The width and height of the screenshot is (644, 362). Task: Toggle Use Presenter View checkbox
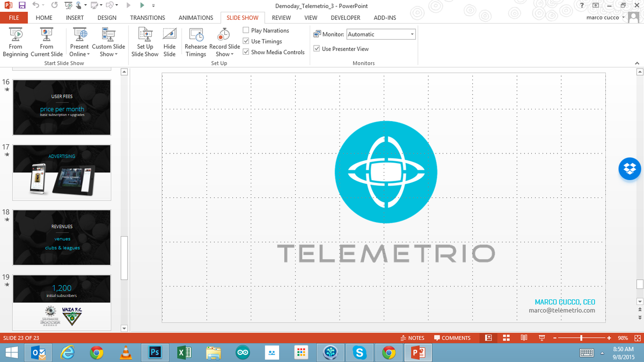[x=317, y=49]
